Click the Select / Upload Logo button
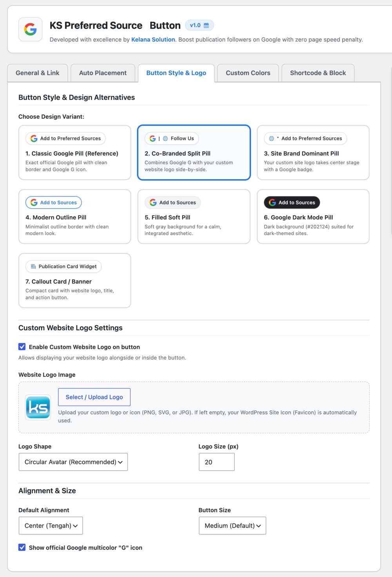 [94, 397]
